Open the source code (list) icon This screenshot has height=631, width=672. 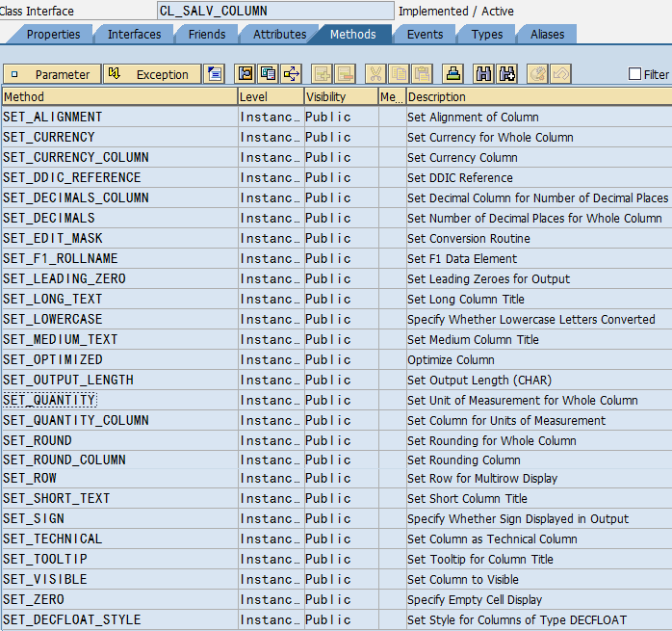click(x=215, y=74)
